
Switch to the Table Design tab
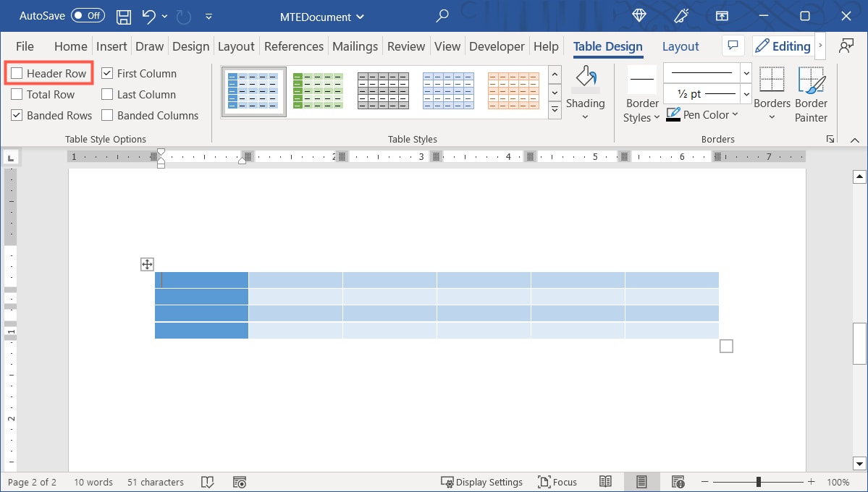tap(607, 46)
